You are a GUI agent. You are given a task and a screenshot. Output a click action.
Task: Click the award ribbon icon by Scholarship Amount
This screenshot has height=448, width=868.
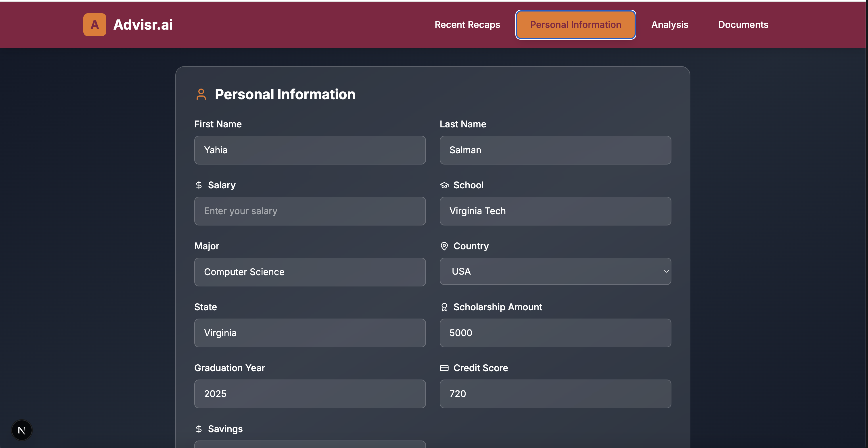pyautogui.click(x=444, y=307)
